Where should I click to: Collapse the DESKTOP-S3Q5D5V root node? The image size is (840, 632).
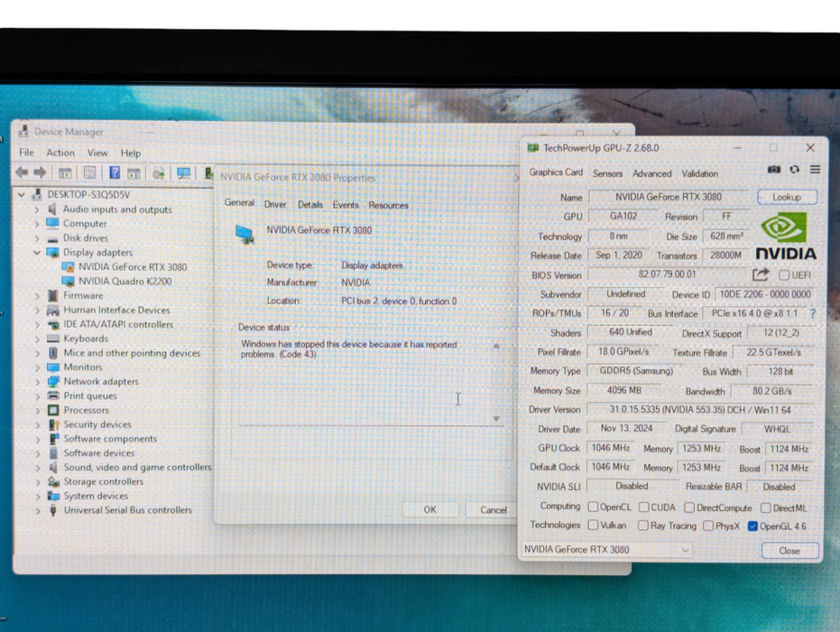point(22,195)
